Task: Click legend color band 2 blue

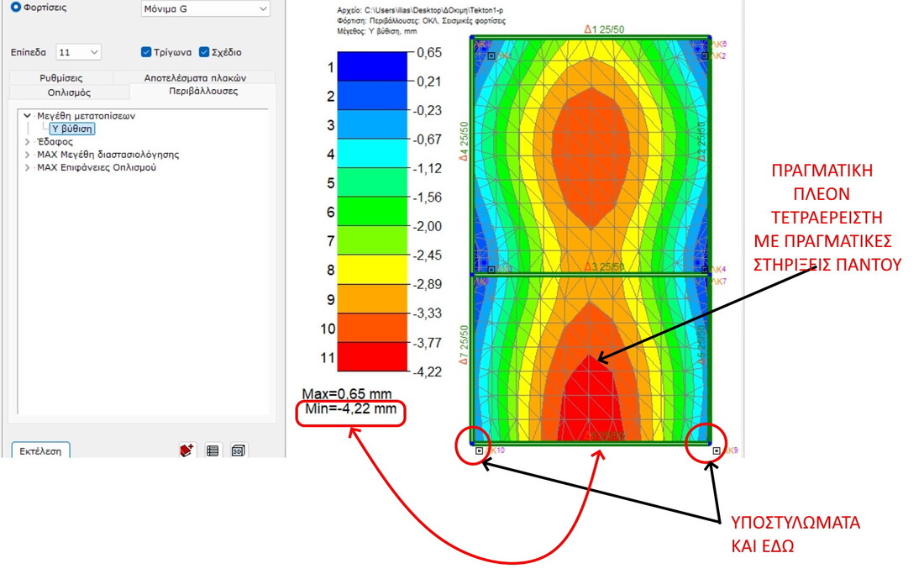Action: [x=372, y=96]
